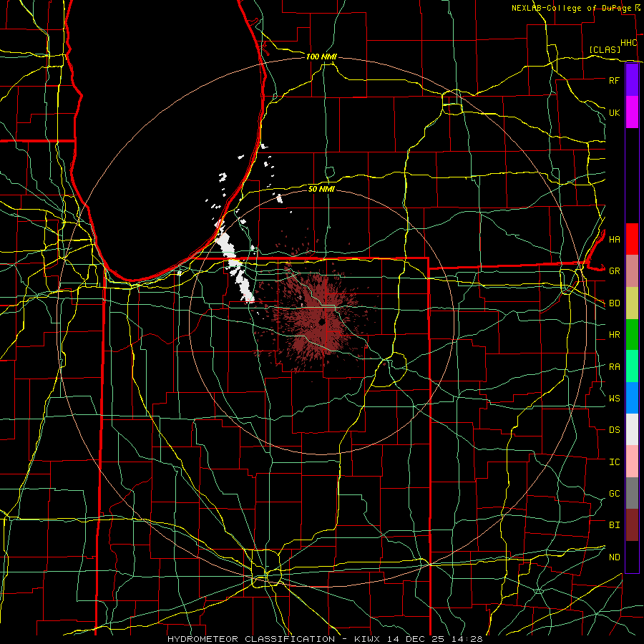Click the IC legend label
644x644 pixels.
tap(614, 462)
